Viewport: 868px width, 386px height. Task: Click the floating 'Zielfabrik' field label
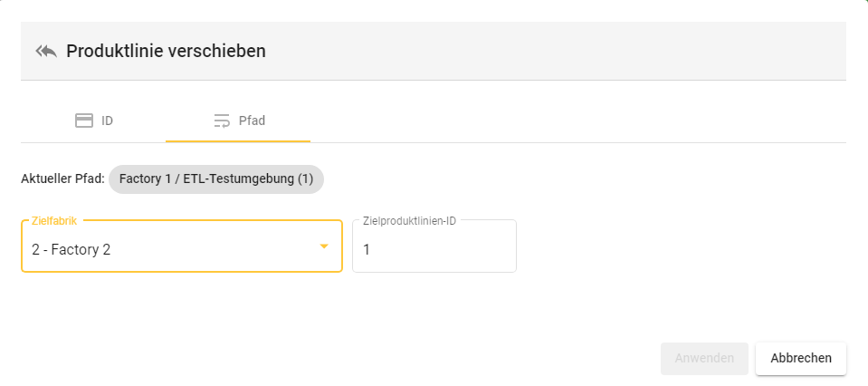[56, 221]
